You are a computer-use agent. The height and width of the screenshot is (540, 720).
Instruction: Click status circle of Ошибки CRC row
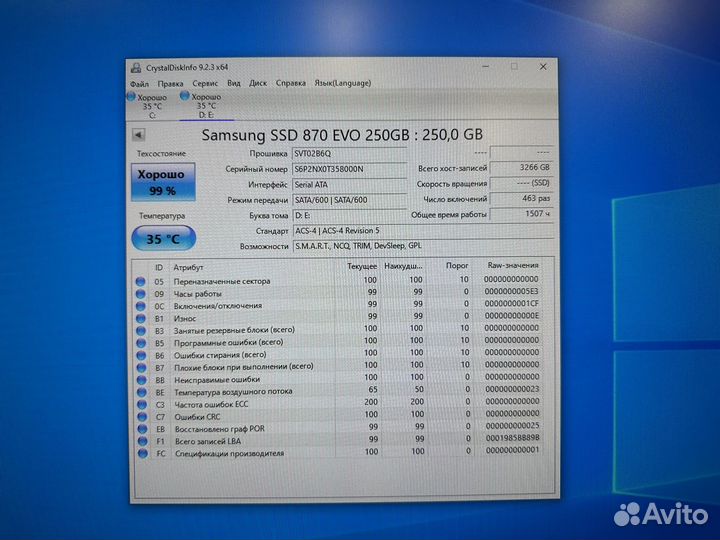pyautogui.click(x=142, y=417)
